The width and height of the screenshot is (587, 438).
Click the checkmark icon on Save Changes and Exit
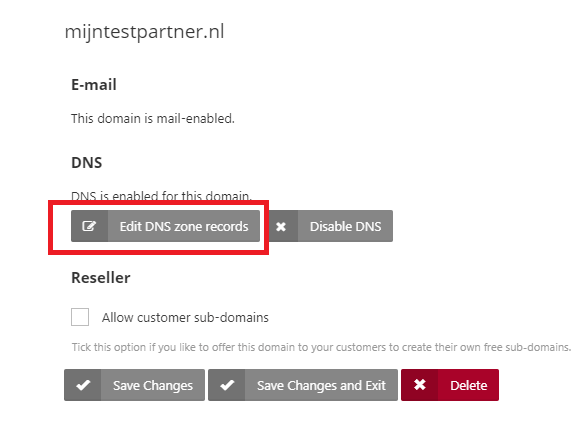pyautogui.click(x=227, y=385)
